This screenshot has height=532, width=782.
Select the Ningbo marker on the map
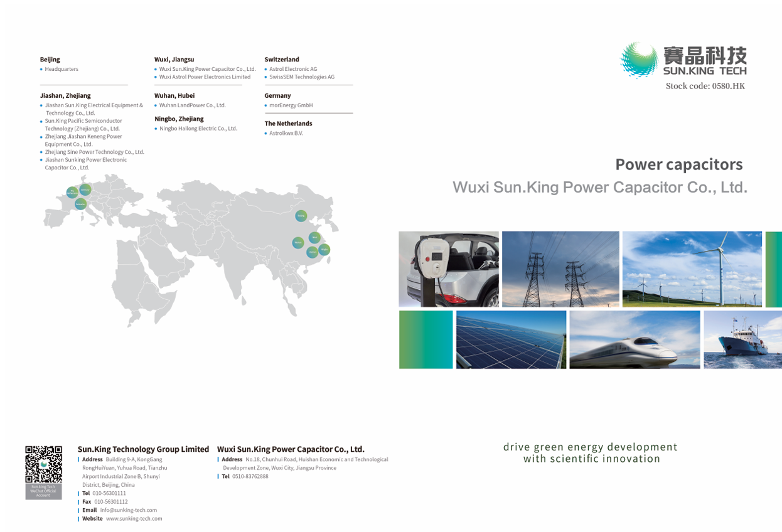(x=324, y=249)
